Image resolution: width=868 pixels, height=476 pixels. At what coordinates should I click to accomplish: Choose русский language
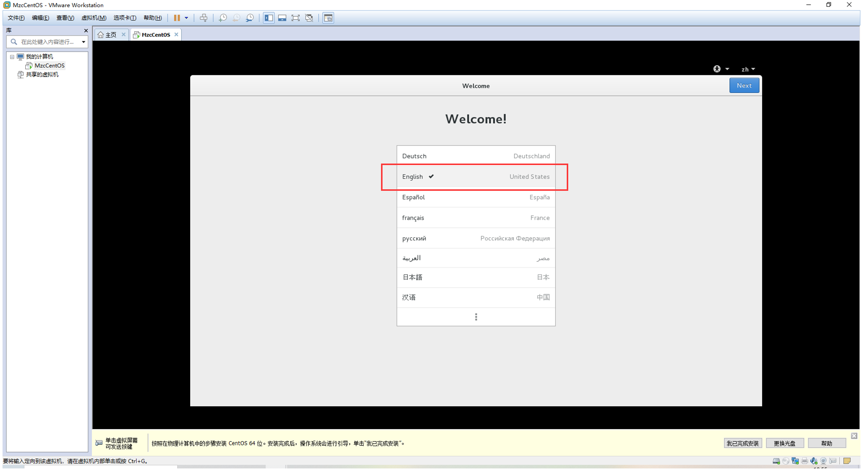[476, 239]
